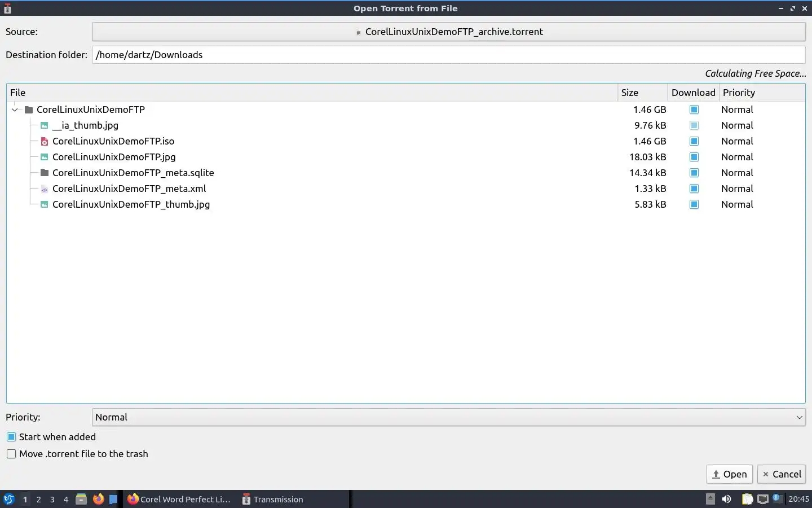Click the CorelLinuxUnixDemoFTP folder icon
Screen dimensions: 812x508
coord(29,110)
